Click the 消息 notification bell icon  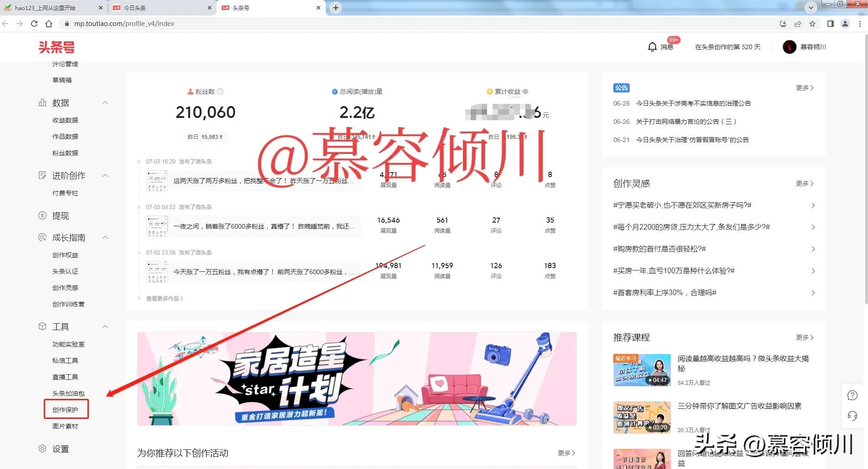[652, 46]
